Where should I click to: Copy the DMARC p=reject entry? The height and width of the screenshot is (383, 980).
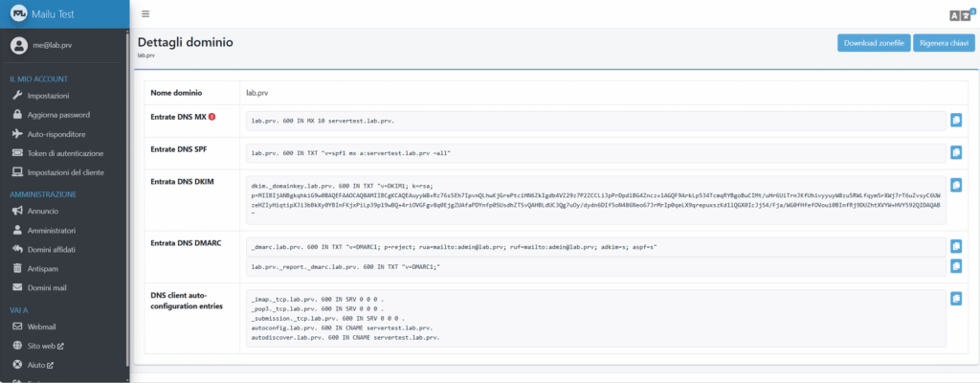pyautogui.click(x=956, y=246)
